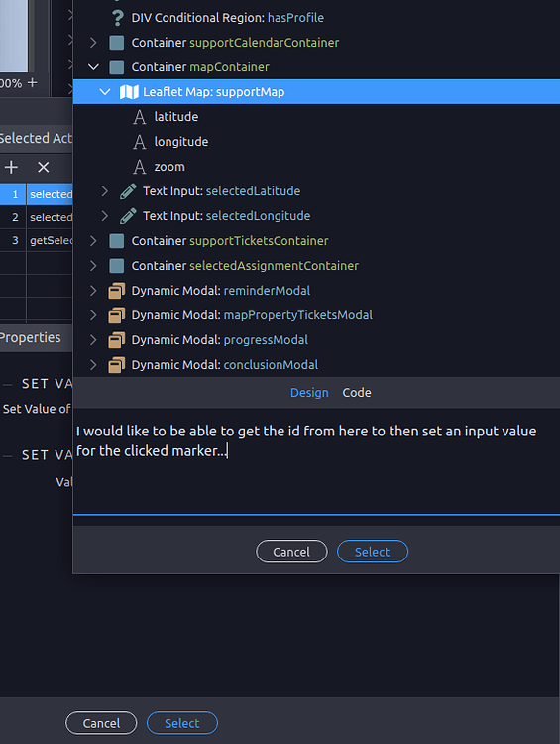Switch to the Design tab

click(x=309, y=393)
